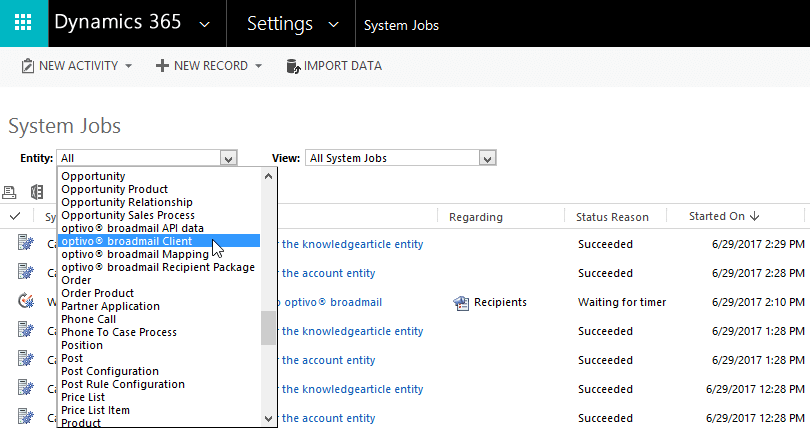Click the print icon above the grid
Screen dimensions: 810x436
pos(9,192)
